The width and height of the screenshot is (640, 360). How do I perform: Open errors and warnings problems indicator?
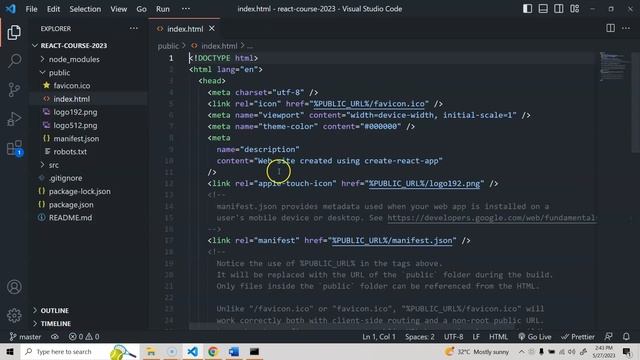(x=84, y=337)
